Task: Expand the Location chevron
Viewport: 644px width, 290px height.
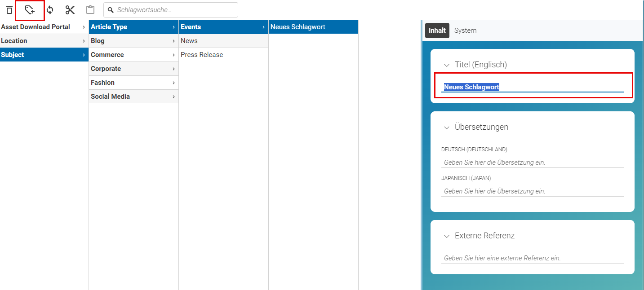Action: click(84, 41)
